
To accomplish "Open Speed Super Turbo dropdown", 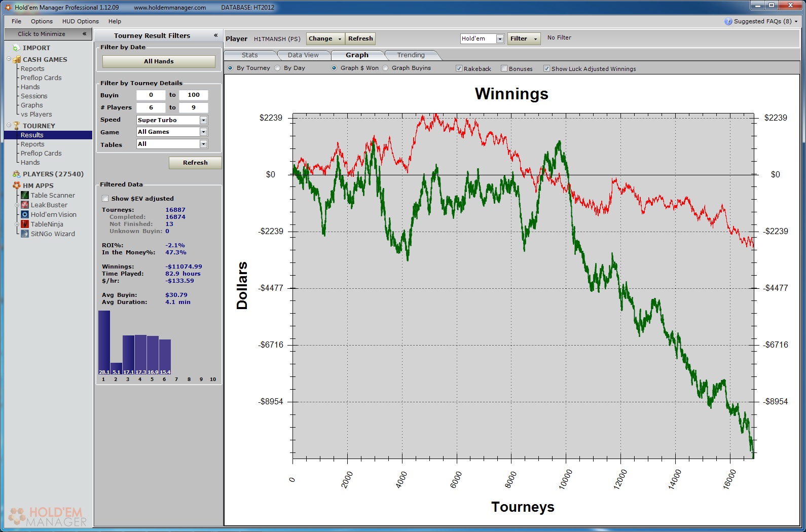I will tap(203, 120).
